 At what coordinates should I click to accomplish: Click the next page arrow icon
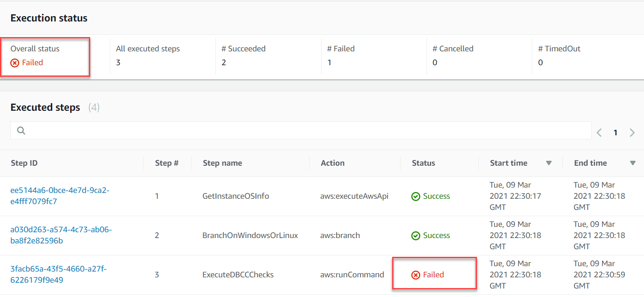click(x=632, y=132)
